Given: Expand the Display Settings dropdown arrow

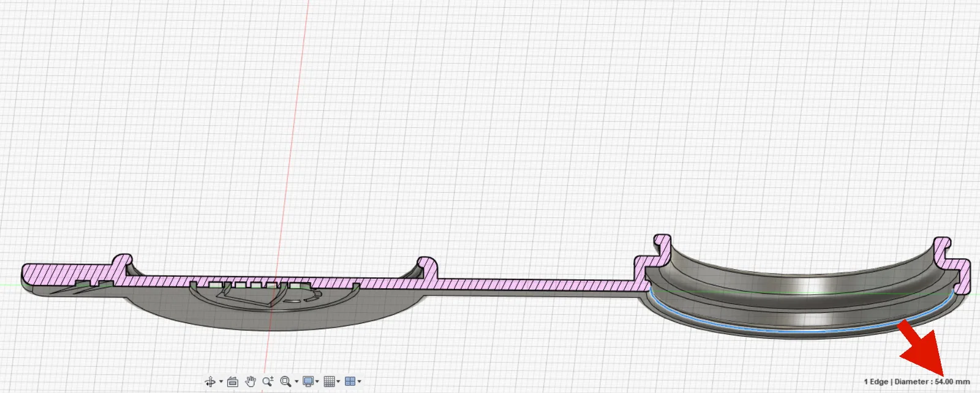Looking at the screenshot, I should point(317,382).
